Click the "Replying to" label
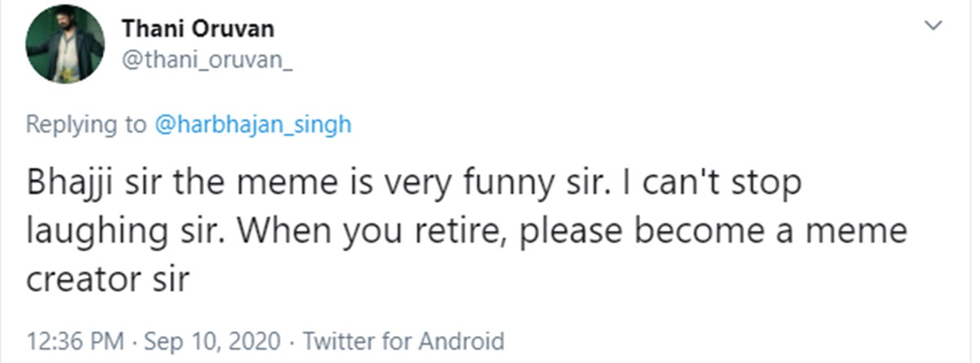Screen dimensions: 980x363 click(86, 125)
